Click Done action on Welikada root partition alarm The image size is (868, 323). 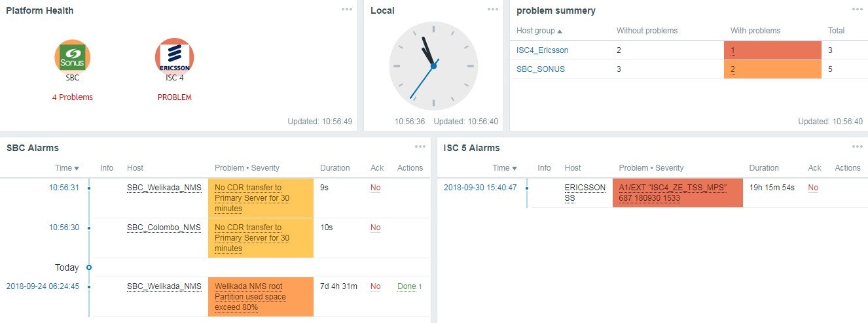407,286
